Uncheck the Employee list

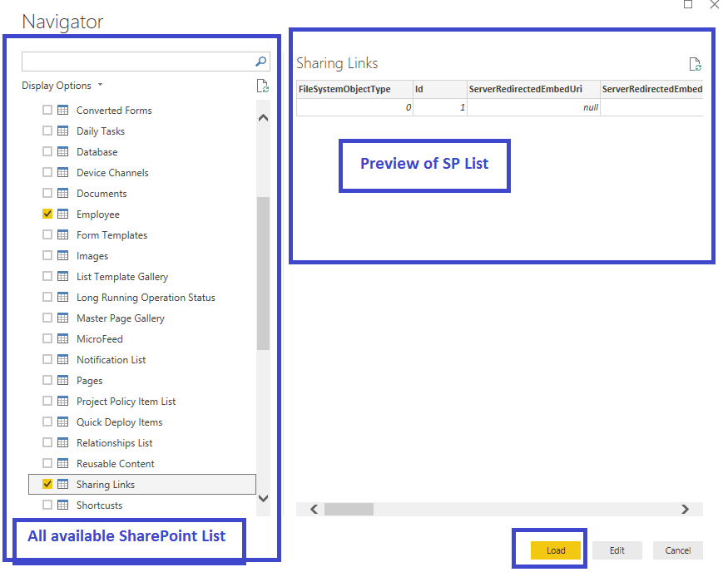tap(47, 214)
